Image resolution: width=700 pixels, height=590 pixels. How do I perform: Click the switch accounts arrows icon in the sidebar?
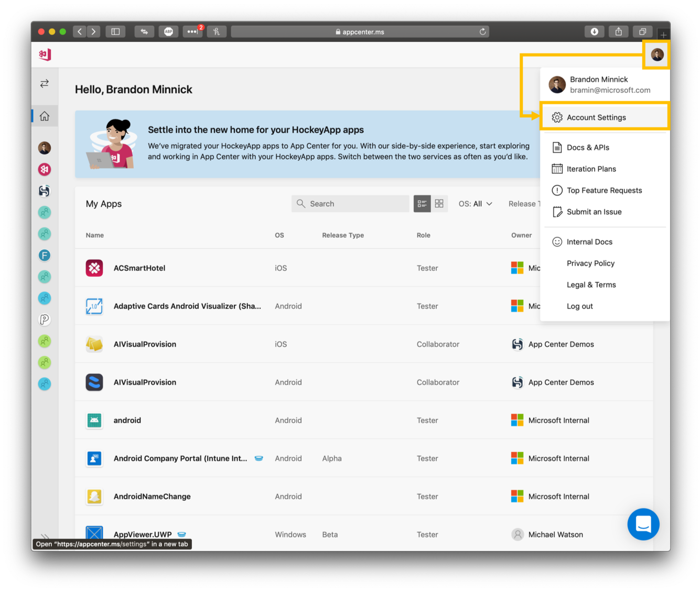point(45,83)
